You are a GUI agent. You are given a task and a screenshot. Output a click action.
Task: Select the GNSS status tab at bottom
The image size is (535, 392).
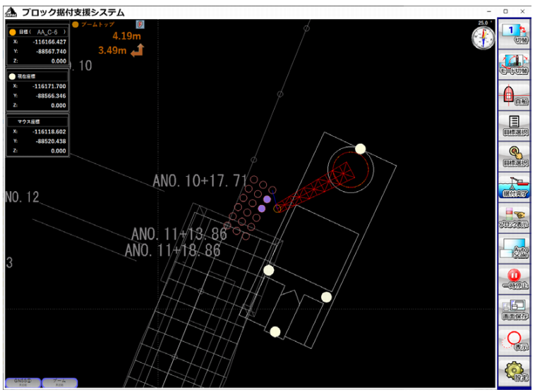23,382
